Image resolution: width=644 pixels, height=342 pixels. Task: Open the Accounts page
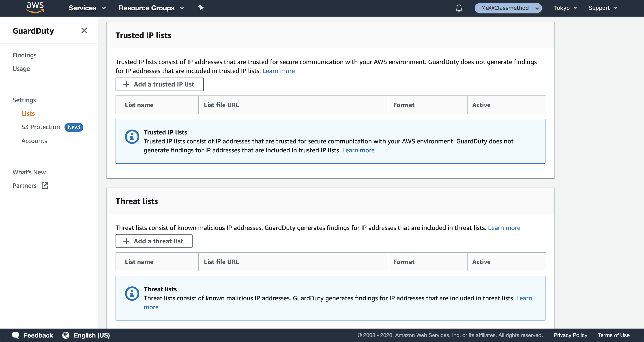coord(34,141)
